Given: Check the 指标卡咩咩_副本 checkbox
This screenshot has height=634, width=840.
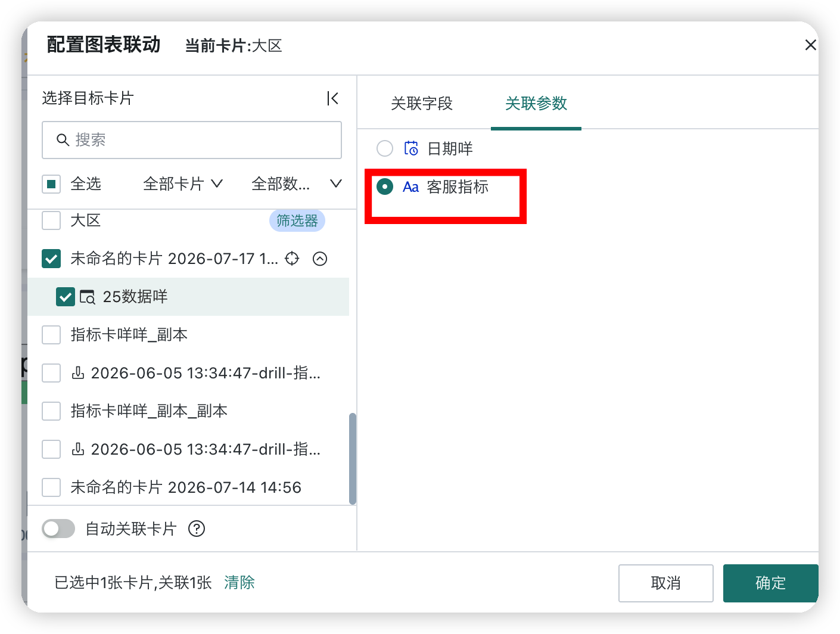Looking at the screenshot, I should (51, 335).
